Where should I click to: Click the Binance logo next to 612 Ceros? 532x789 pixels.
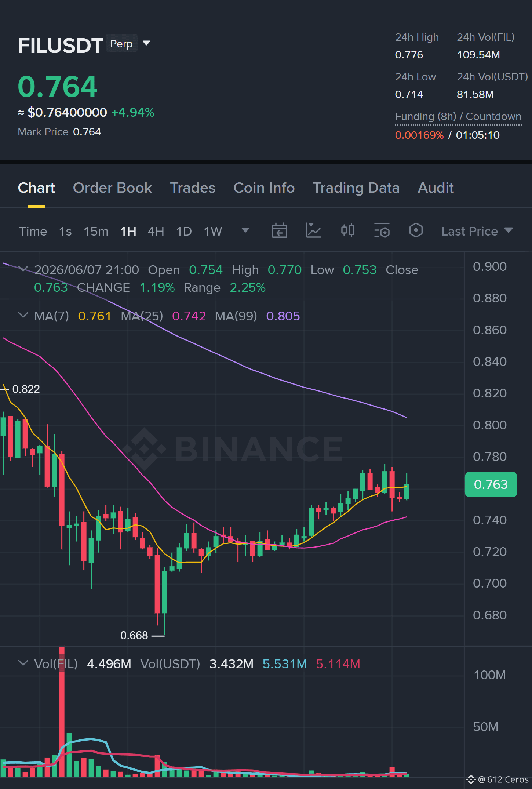(471, 779)
